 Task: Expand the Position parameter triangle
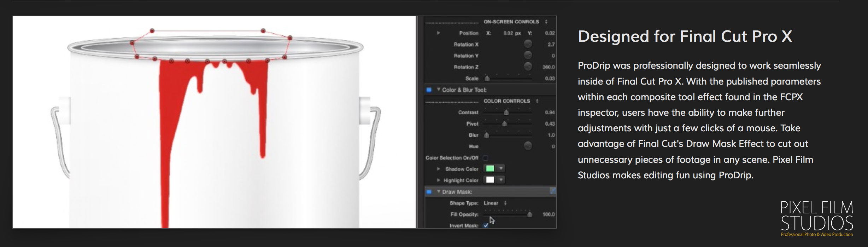point(438,33)
